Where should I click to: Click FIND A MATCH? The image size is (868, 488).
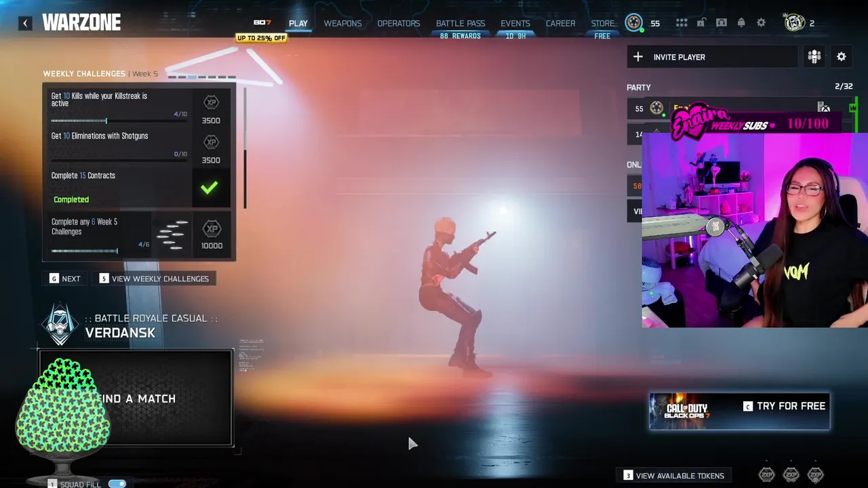coord(136,398)
